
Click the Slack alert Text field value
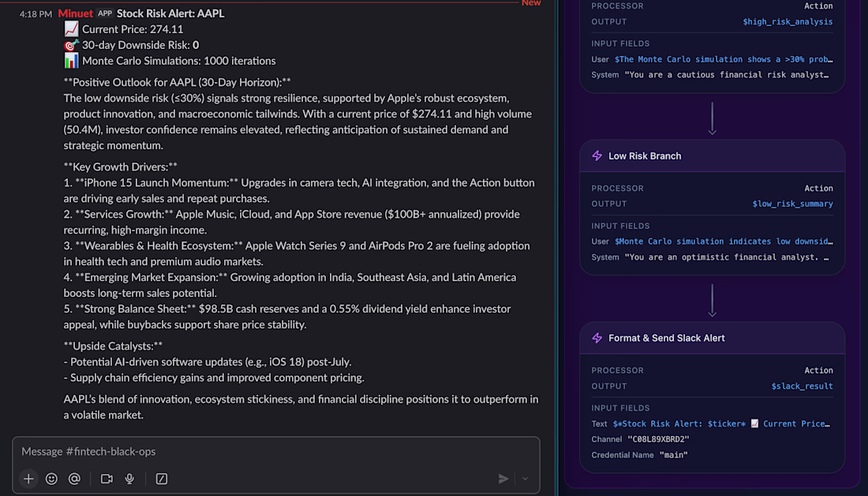722,424
